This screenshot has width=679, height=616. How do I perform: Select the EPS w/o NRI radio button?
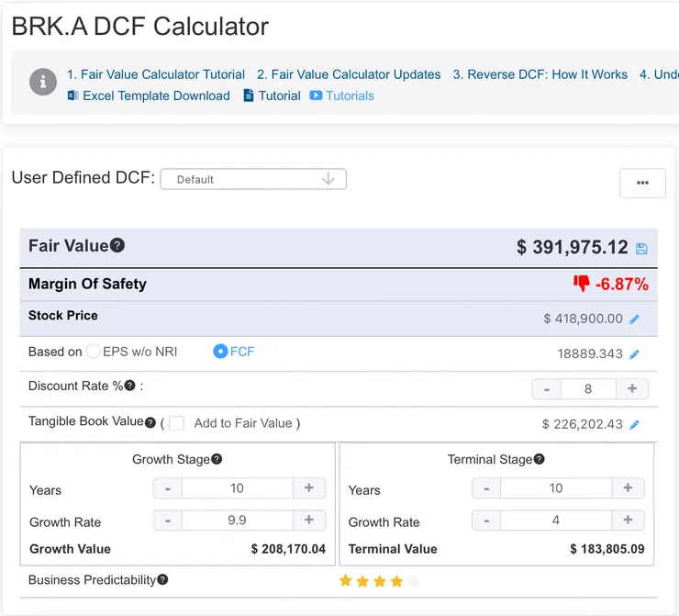[x=94, y=351]
